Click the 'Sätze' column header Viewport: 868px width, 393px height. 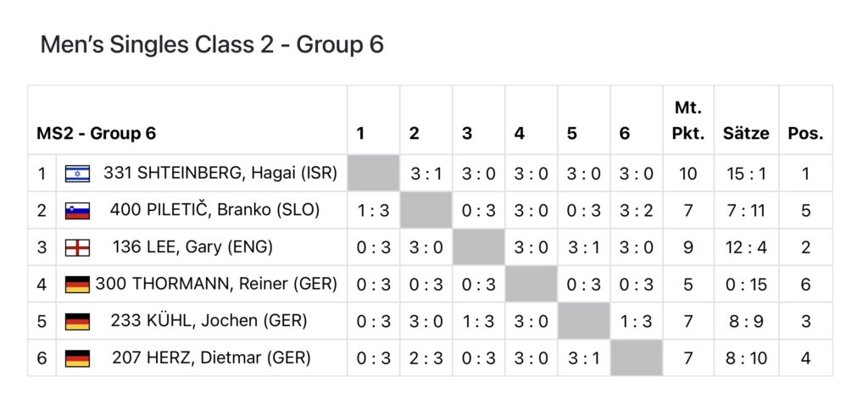pos(746,134)
